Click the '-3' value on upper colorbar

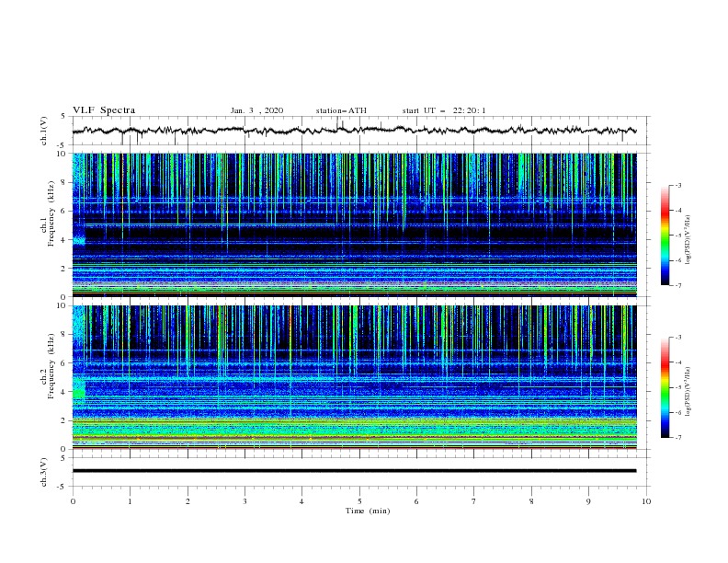click(x=677, y=185)
